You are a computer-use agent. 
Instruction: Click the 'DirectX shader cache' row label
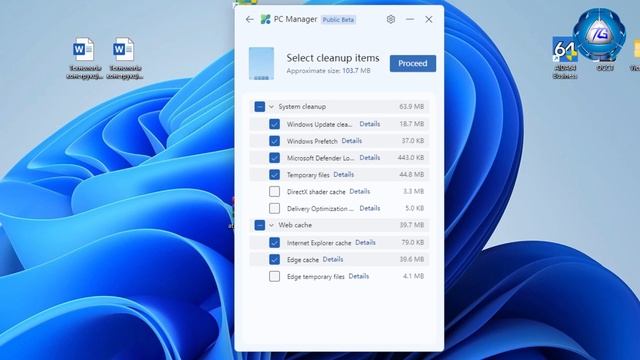(x=316, y=191)
